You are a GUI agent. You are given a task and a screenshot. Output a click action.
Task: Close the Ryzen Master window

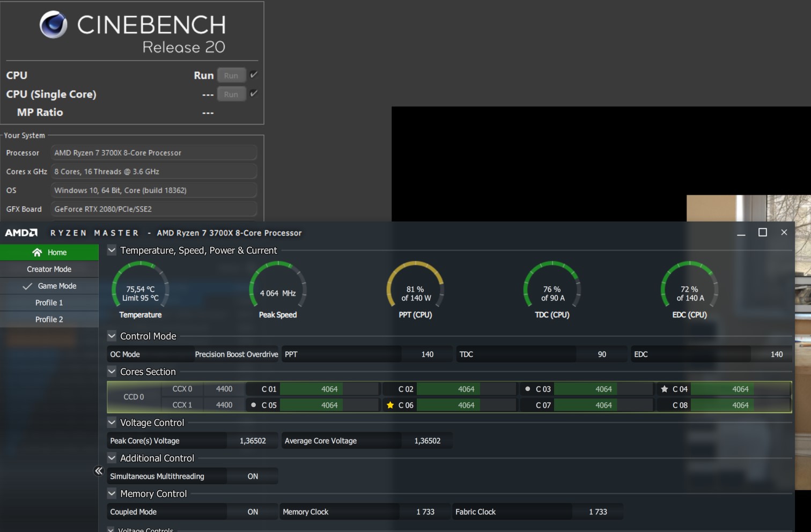point(784,232)
